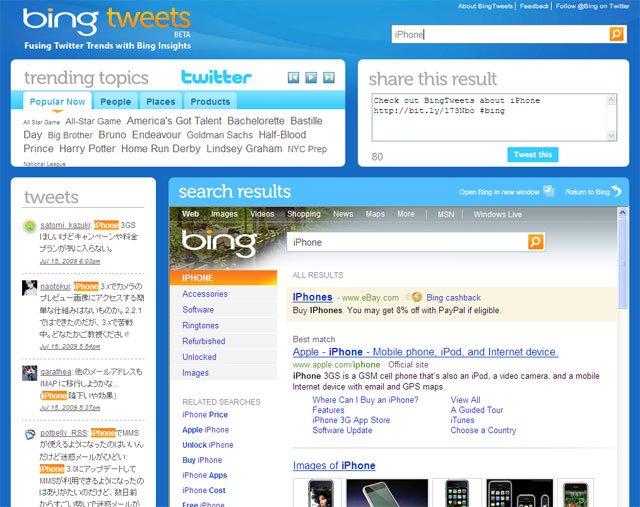Click the Bing cashback coin icon
Screen dimensions: 640x507
coord(416,297)
